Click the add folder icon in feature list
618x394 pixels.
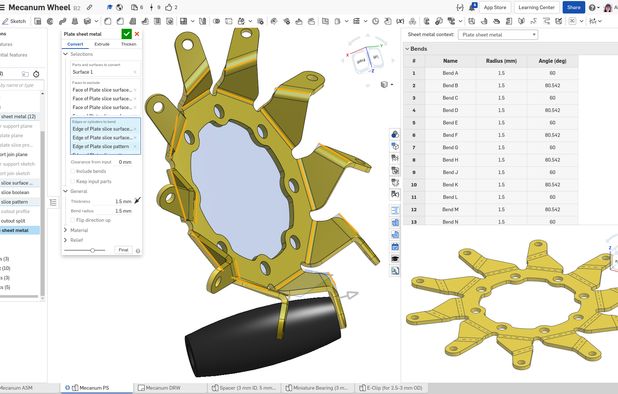(x=25, y=74)
